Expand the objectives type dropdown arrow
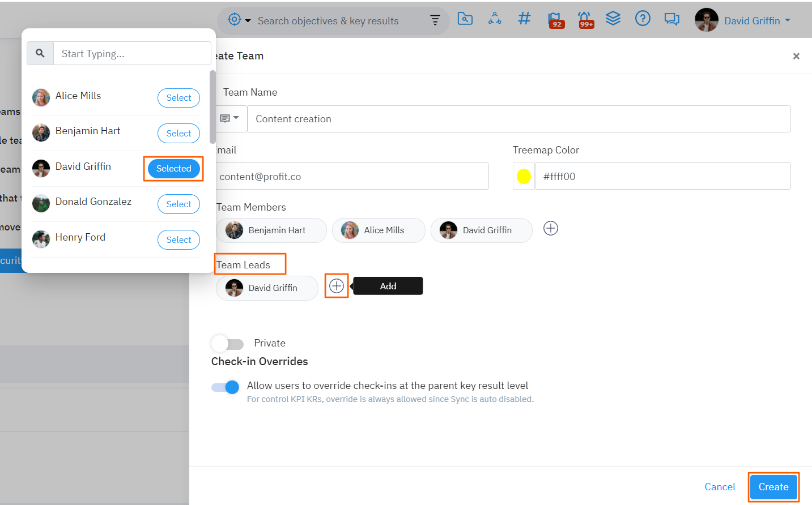 [248, 21]
